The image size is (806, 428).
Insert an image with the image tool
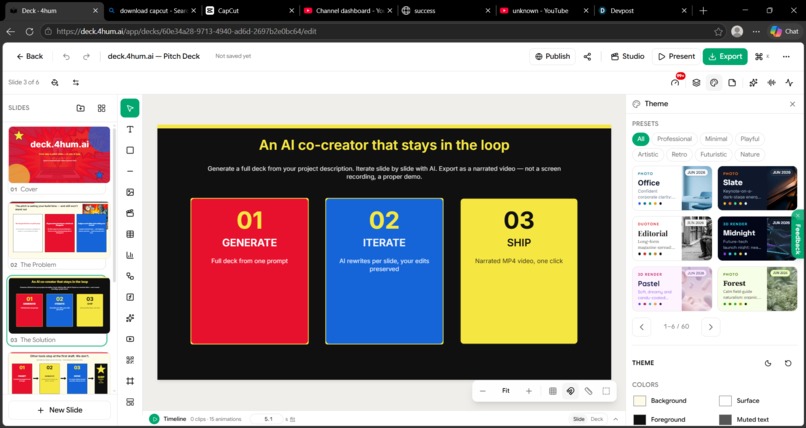130,192
